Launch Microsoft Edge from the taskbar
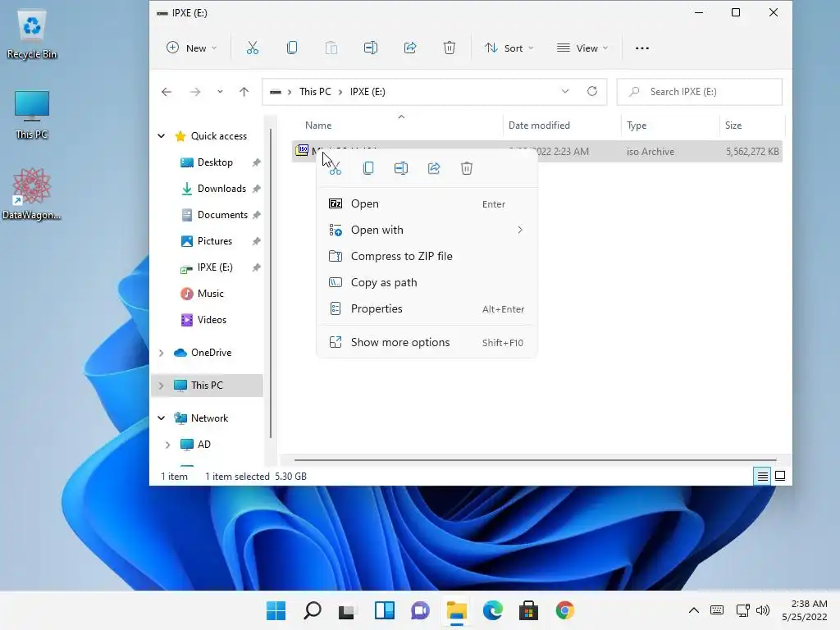Viewport: 840px width, 630px height. [493, 610]
